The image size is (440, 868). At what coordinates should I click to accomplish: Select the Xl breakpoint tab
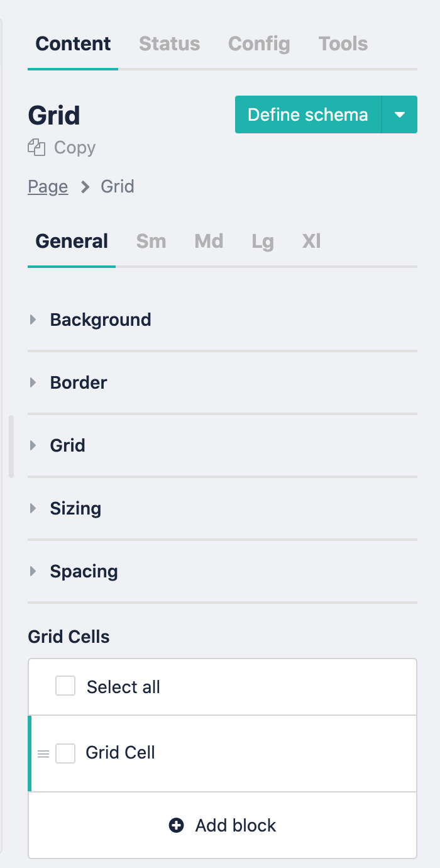[x=311, y=241]
